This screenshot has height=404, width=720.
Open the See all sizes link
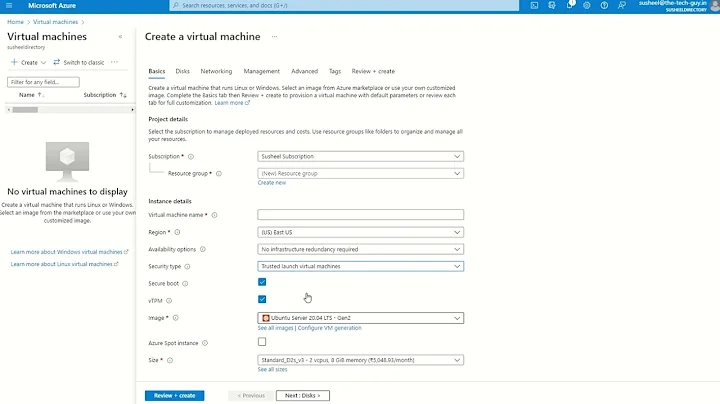(272, 370)
